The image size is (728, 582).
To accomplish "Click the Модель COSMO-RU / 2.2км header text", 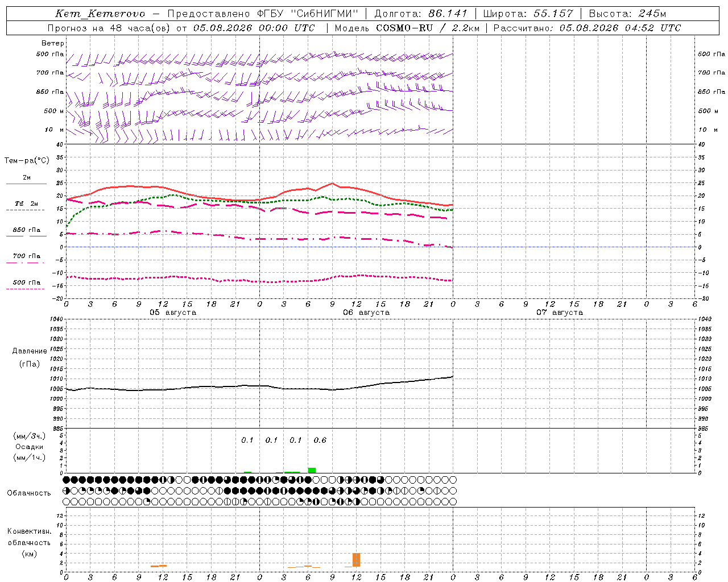I will [x=407, y=28].
